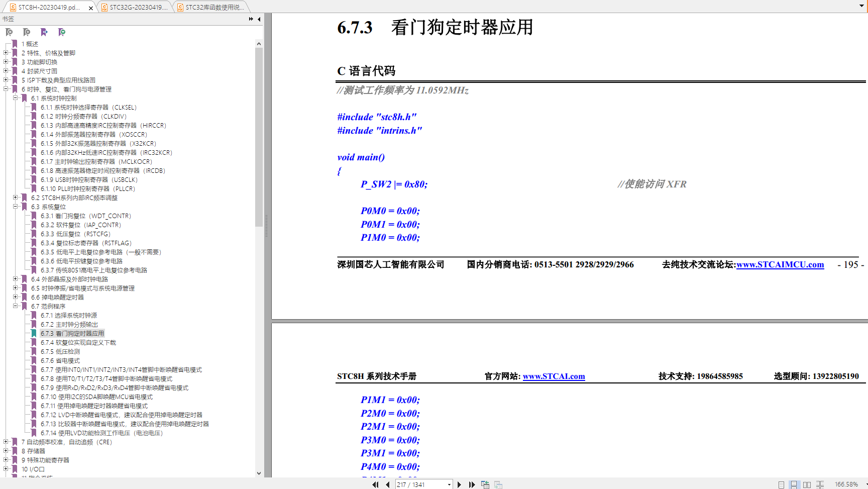Open bookmark 6.1.1 系统时钟选择寄存器 (CLKSEL)

(x=88, y=107)
